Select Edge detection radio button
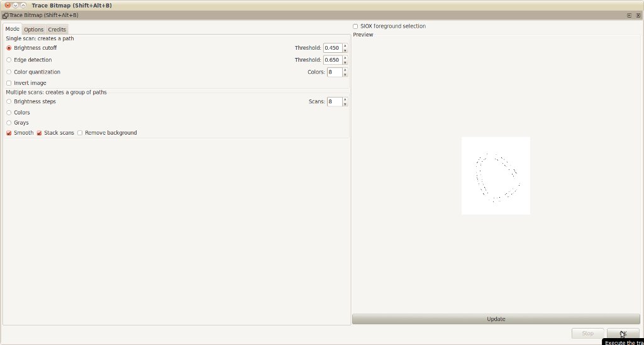 click(x=9, y=60)
